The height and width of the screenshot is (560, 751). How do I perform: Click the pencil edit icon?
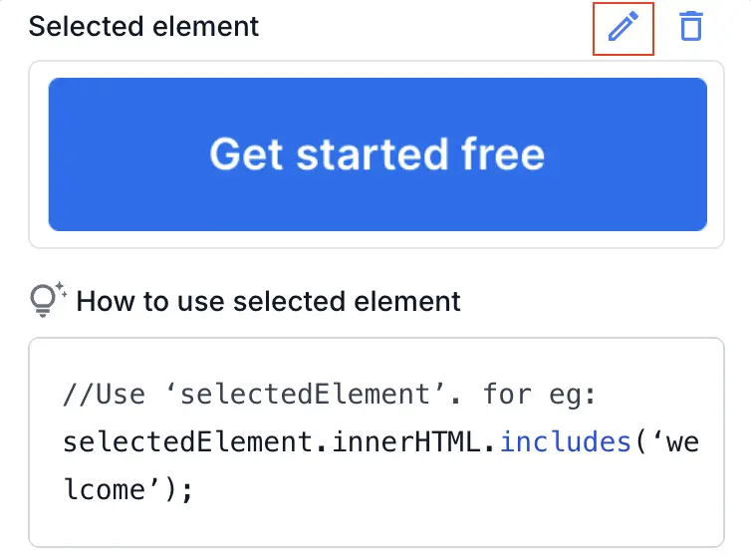pyautogui.click(x=623, y=27)
